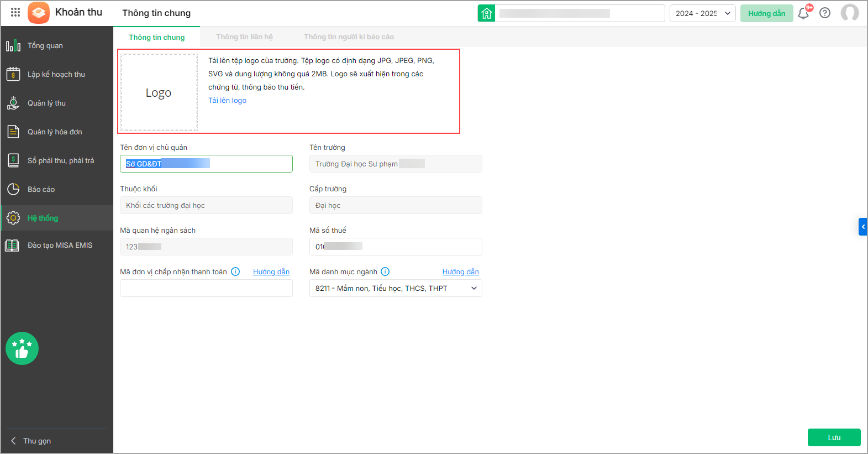Open the 2024 - 2025 school year dropdown
The width and height of the screenshot is (868, 454).
click(x=702, y=13)
